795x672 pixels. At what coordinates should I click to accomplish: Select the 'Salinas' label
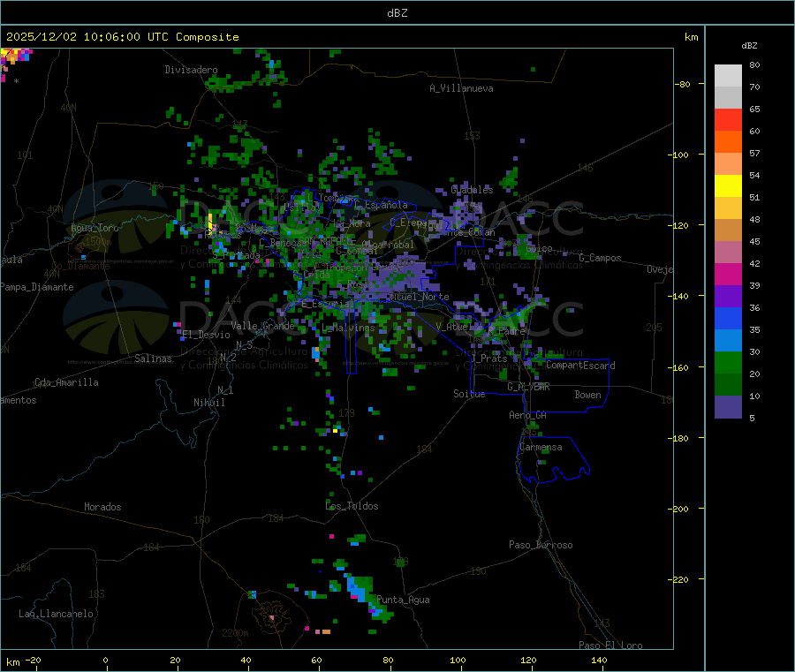pos(153,359)
